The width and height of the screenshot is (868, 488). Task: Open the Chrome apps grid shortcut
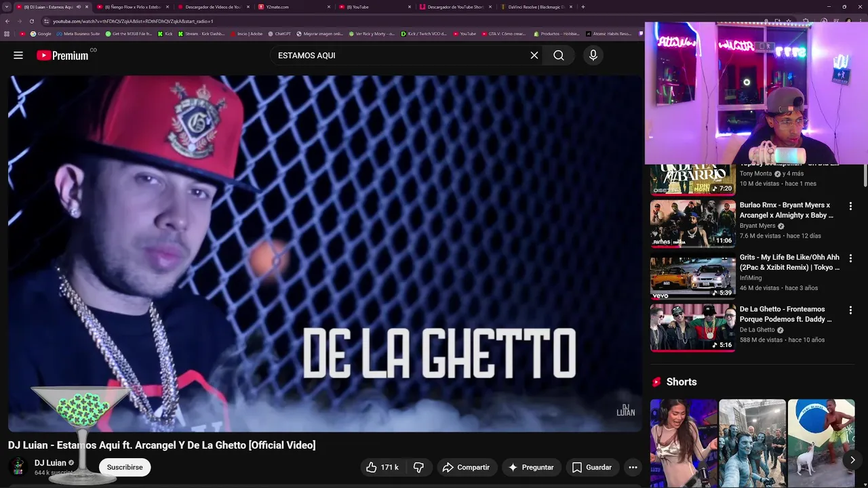[x=7, y=34]
